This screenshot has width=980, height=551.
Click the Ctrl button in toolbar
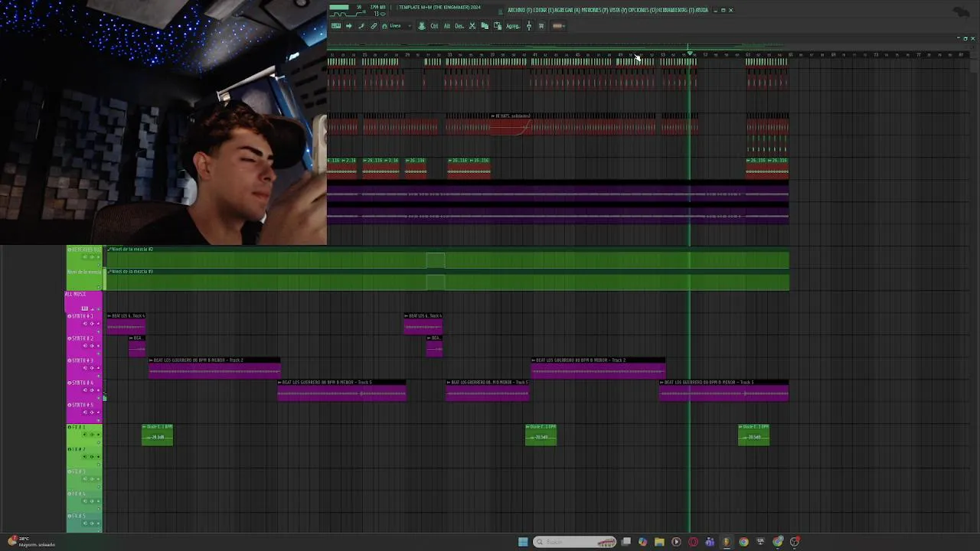click(x=434, y=25)
